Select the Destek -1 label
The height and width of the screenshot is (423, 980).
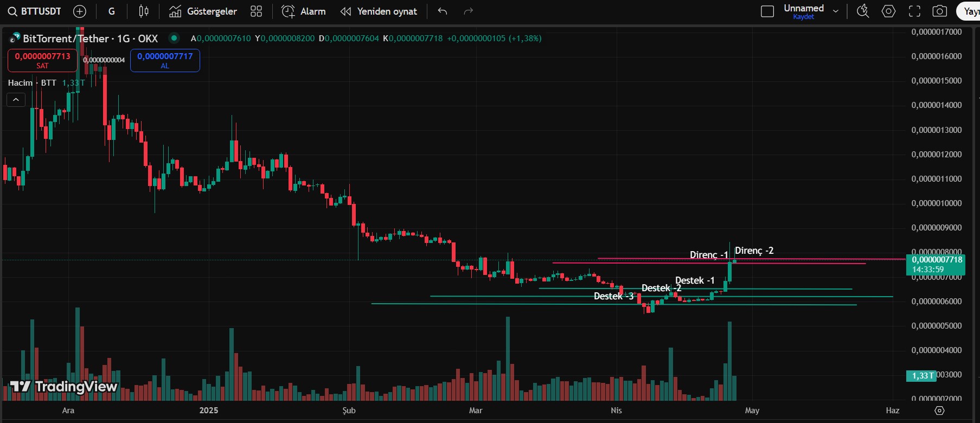695,280
